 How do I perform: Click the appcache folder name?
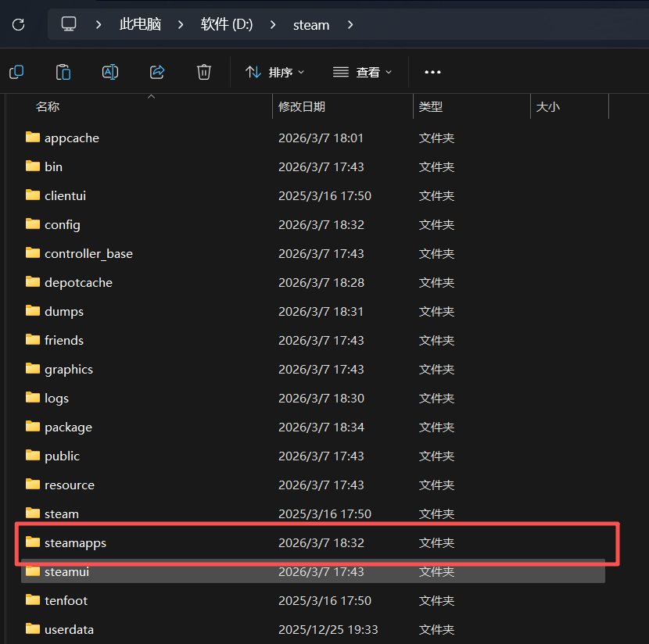(72, 138)
